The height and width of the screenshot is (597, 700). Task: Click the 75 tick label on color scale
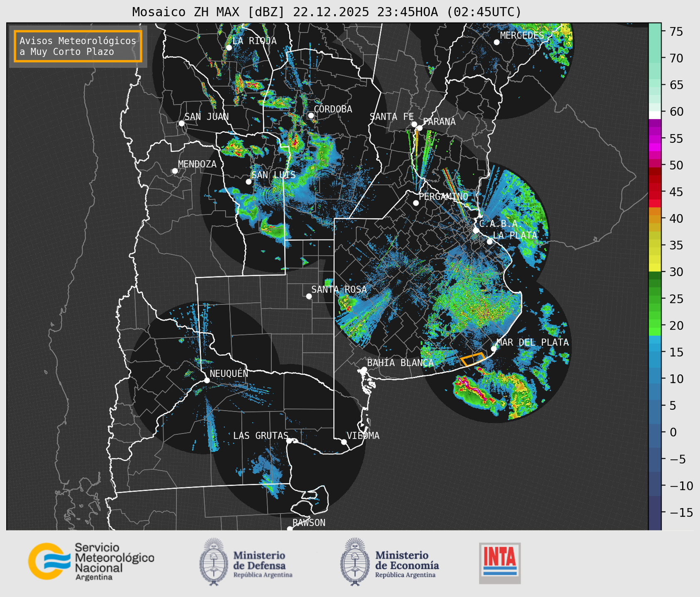click(677, 31)
